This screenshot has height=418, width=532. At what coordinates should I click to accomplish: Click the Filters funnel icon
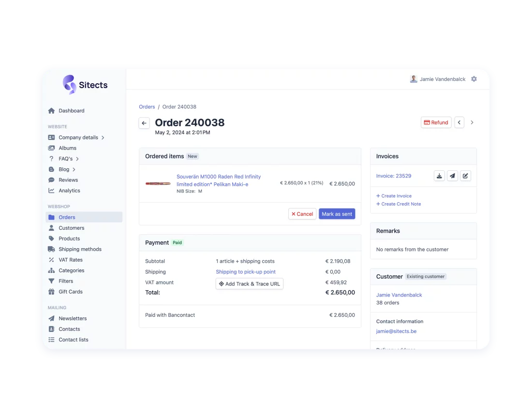[x=51, y=281]
